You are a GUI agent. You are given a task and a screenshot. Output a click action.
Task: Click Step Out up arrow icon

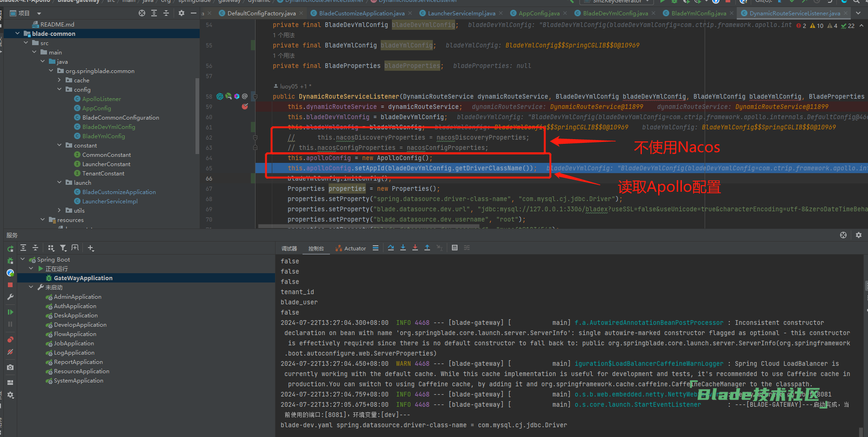coord(427,248)
